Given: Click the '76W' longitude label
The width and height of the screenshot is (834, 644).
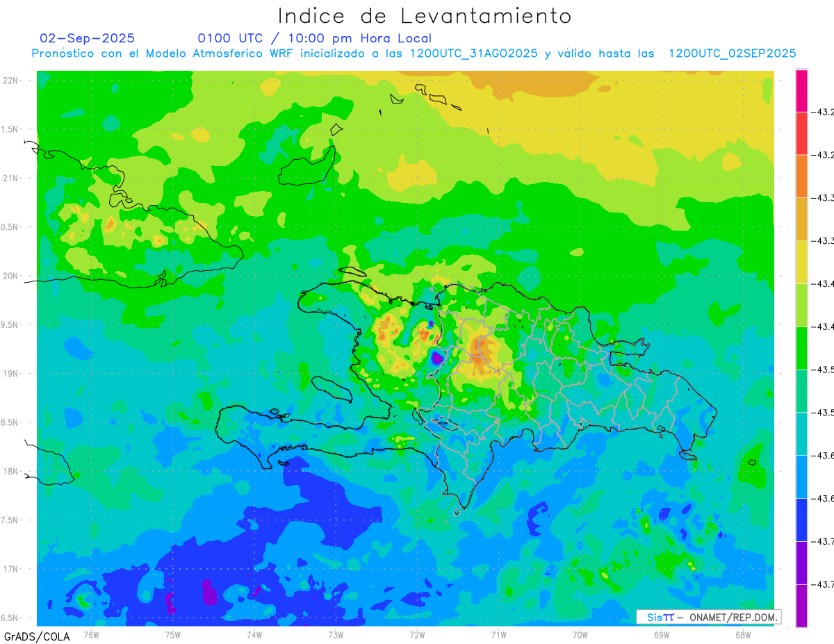Looking at the screenshot, I should pyautogui.click(x=91, y=634).
